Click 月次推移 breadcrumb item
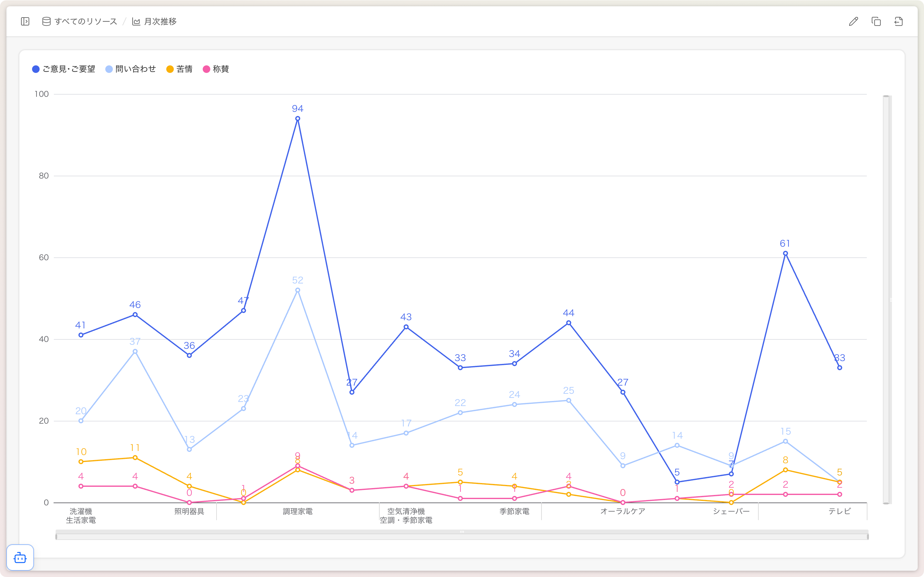Image resolution: width=924 pixels, height=577 pixels. (x=160, y=21)
